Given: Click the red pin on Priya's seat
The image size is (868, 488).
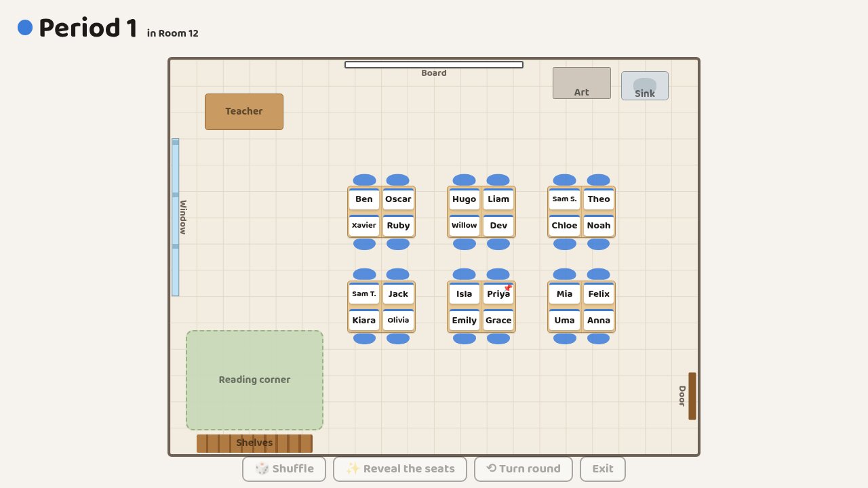Looking at the screenshot, I should point(508,288).
